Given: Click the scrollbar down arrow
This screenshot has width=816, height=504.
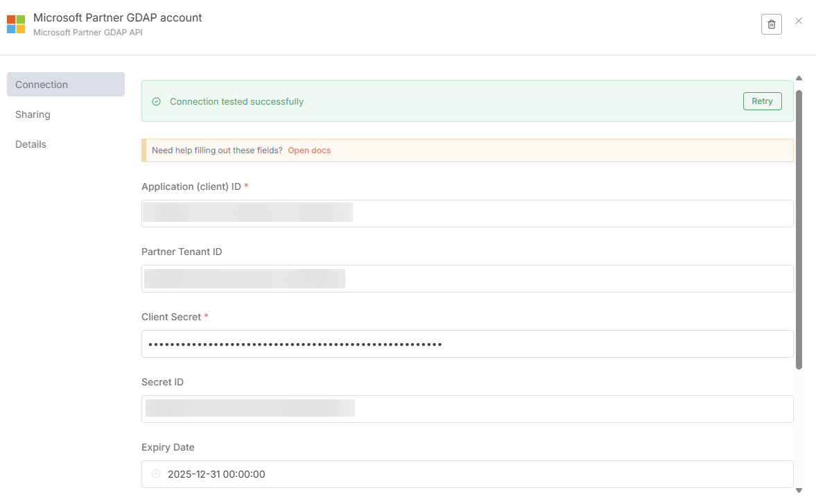Looking at the screenshot, I should 799,490.
